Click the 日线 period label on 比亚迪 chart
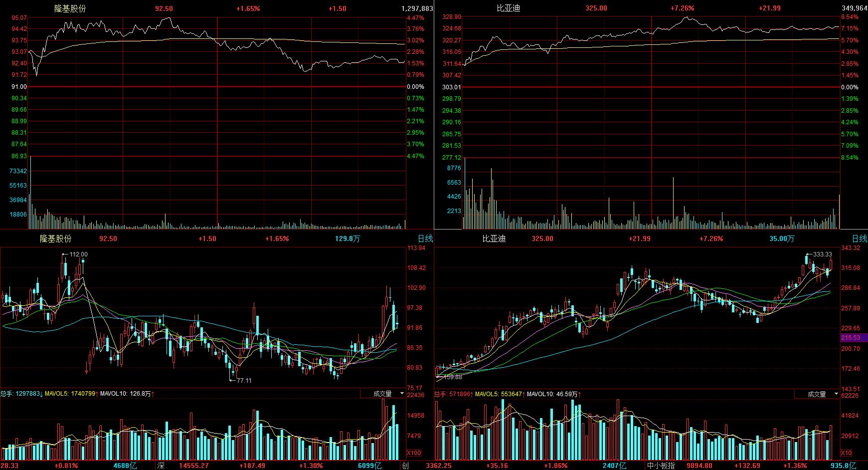Viewport: 868px width, 470px height. coord(859,238)
